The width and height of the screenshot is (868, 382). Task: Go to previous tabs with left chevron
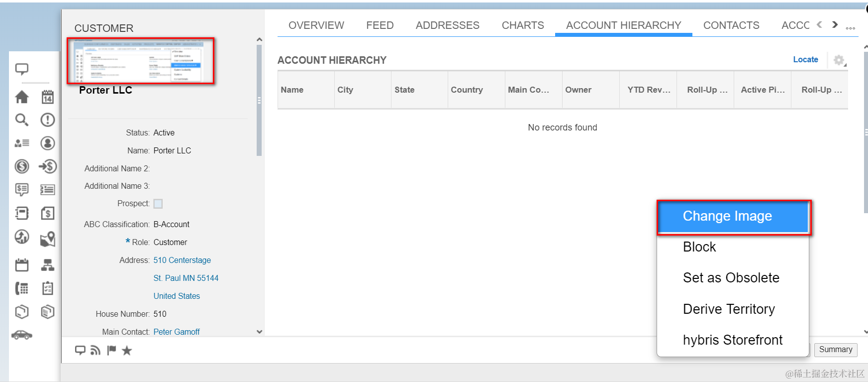point(820,24)
